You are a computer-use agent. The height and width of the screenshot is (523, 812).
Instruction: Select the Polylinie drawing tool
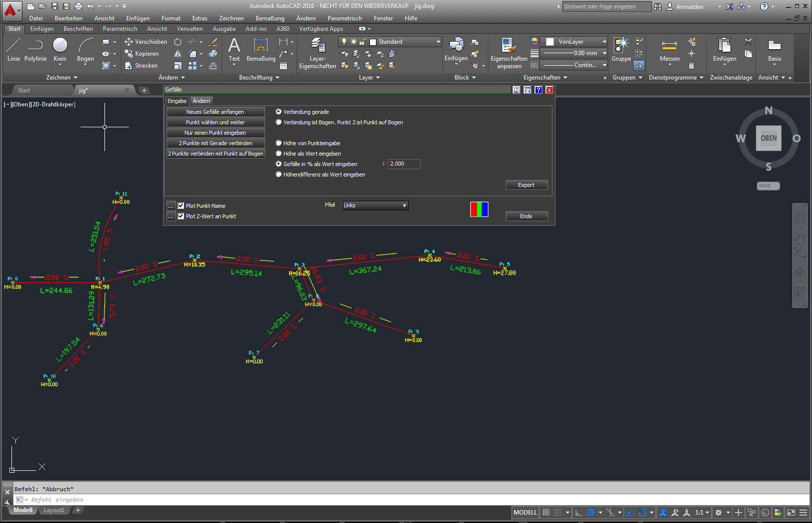coord(35,50)
